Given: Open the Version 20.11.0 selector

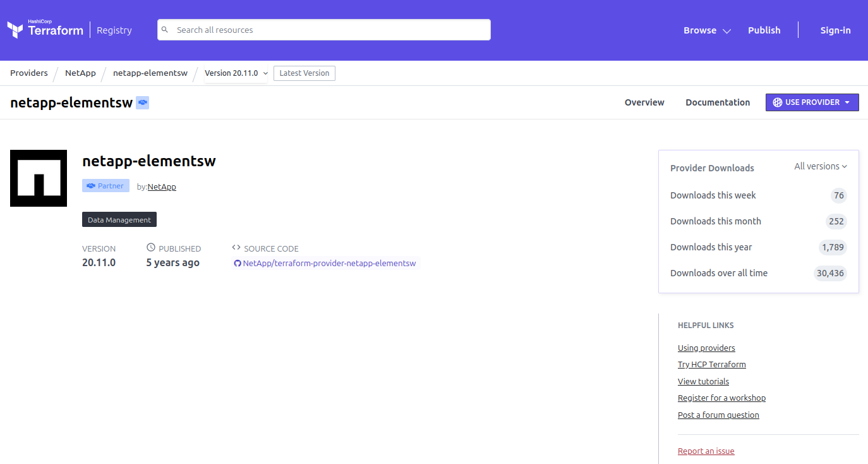Looking at the screenshot, I should tap(236, 73).
